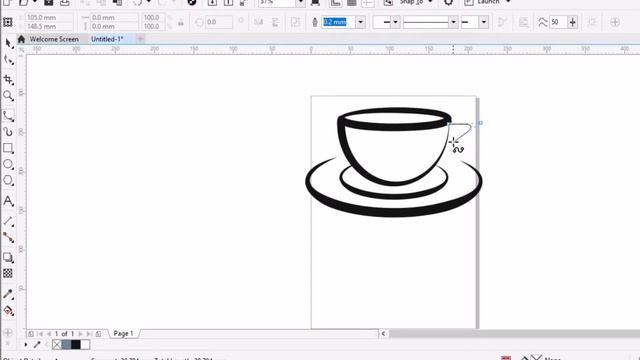Add a new document tab with plus
640x360 pixels.
(x=140, y=39)
